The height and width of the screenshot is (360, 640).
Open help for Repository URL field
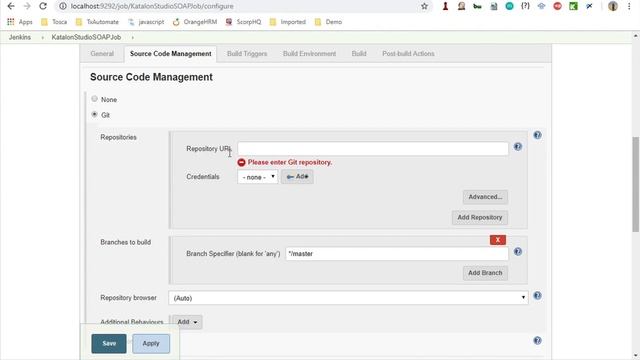(x=518, y=147)
